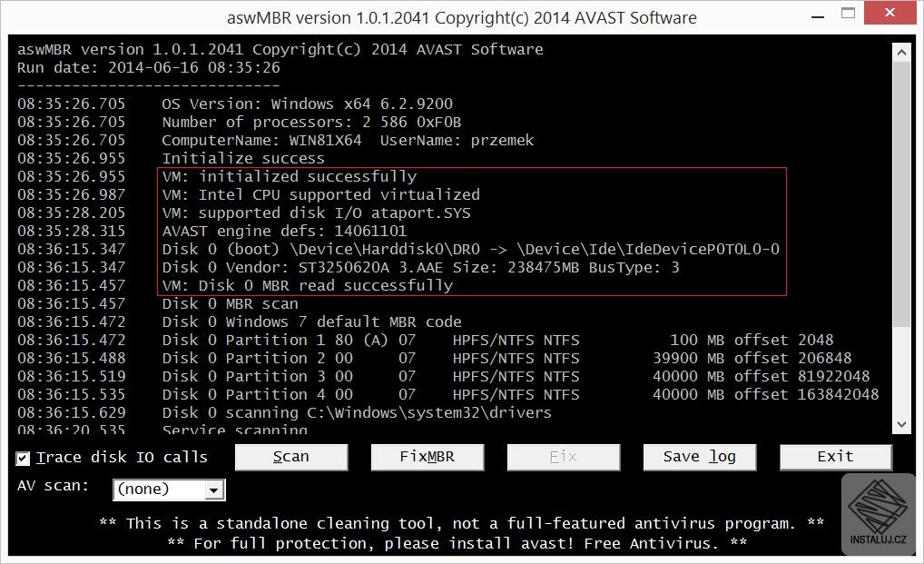Select the "Disk 0 MBR scan" log line
The width and height of the screenshot is (924, 564).
[230, 303]
